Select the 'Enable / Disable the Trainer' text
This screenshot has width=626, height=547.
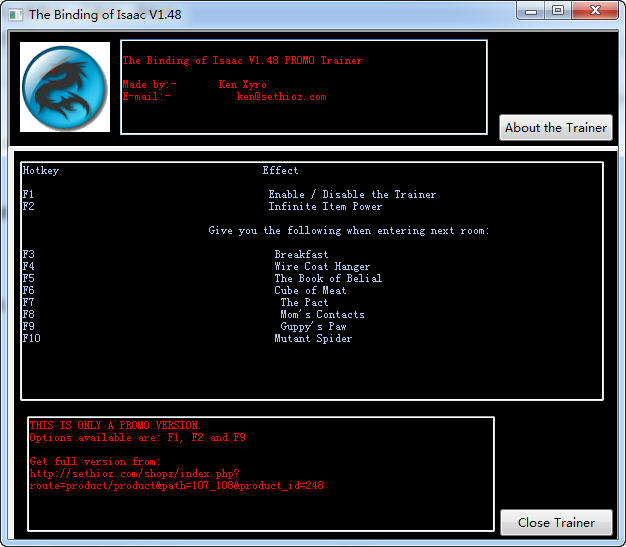(x=352, y=194)
